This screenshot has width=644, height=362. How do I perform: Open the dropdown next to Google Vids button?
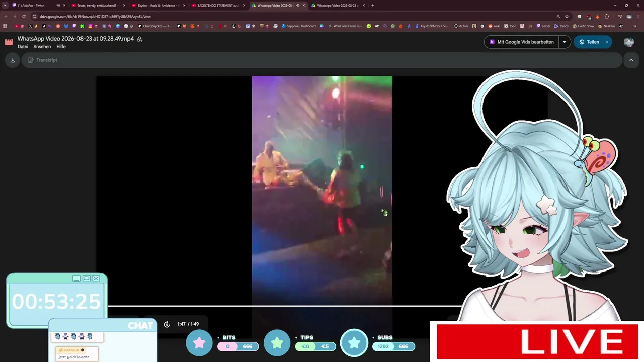coord(565,42)
